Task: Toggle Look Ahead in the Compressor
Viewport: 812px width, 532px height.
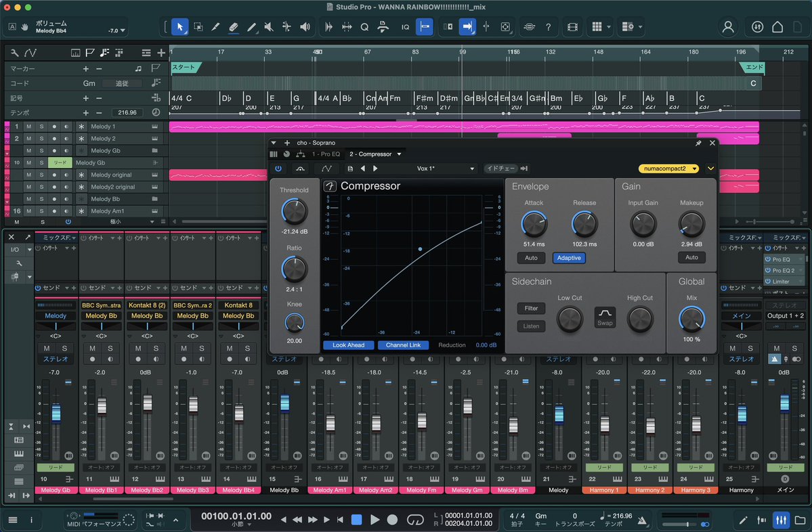Action: [x=348, y=345]
